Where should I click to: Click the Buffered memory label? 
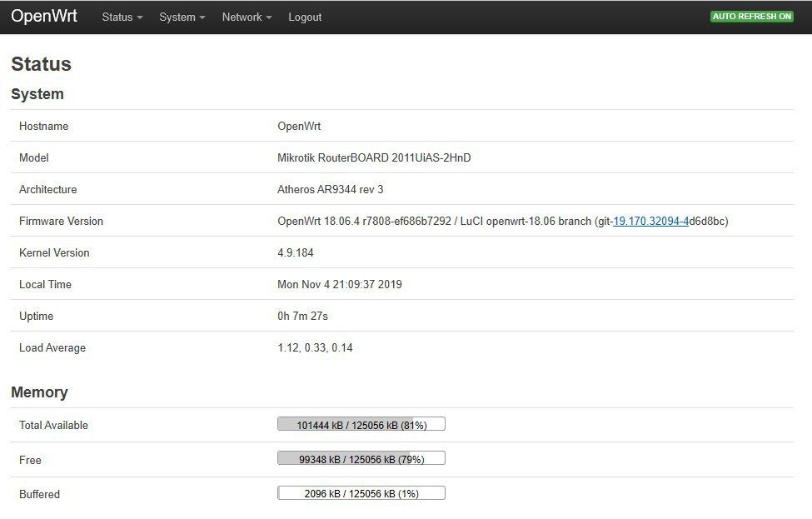[39, 494]
